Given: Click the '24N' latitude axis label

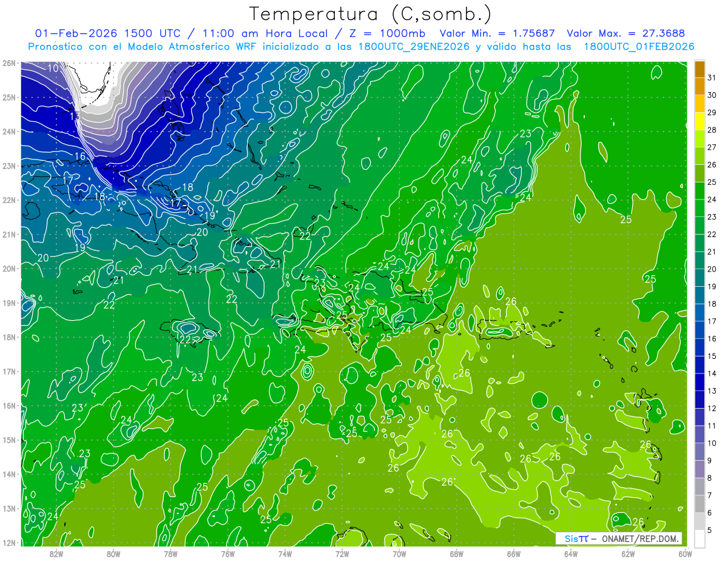Looking at the screenshot, I should pyautogui.click(x=10, y=132).
